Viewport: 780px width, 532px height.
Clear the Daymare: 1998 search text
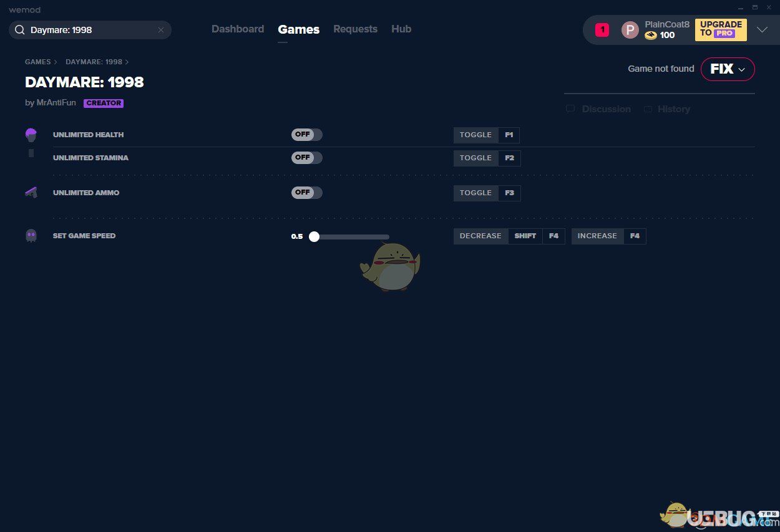160,30
